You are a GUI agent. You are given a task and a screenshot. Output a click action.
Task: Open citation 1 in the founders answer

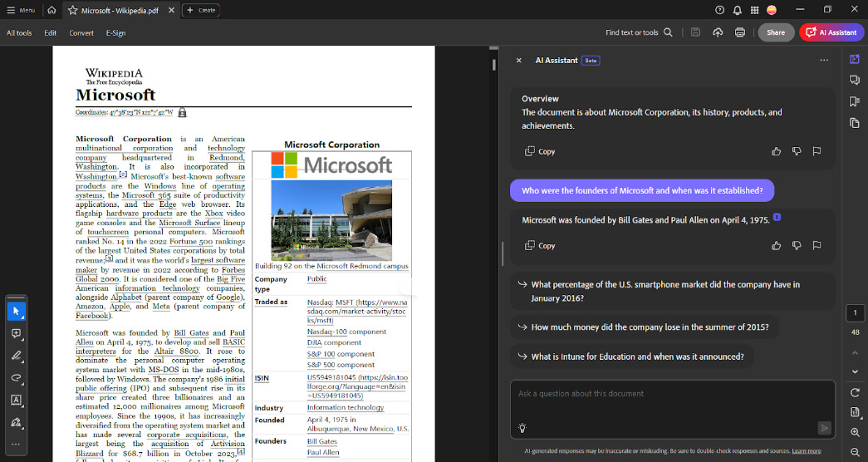click(777, 217)
